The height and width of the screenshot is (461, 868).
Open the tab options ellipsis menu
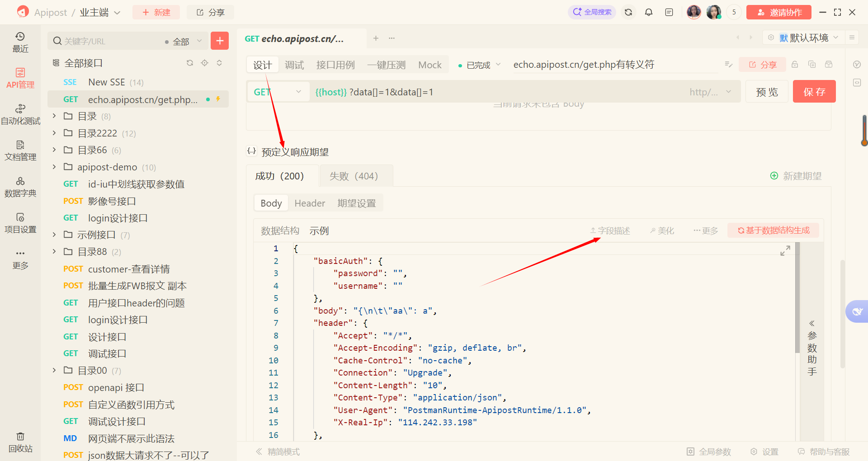tap(392, 38)
